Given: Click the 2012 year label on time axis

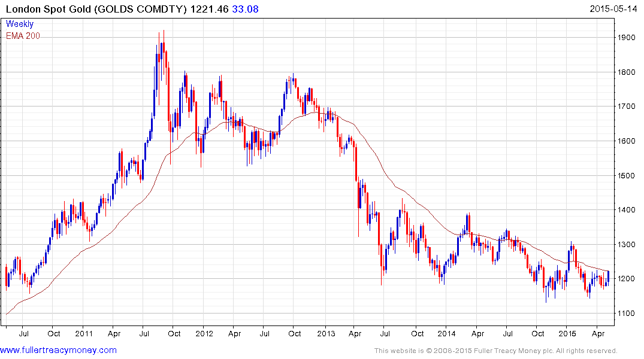Looking at the screenshot, I should click(x=204, y=333).
